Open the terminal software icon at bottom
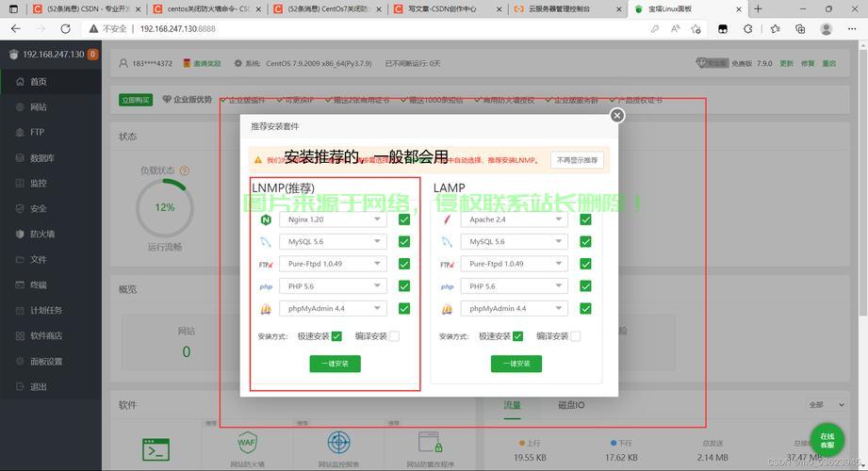868x471 pixels. 156,450
